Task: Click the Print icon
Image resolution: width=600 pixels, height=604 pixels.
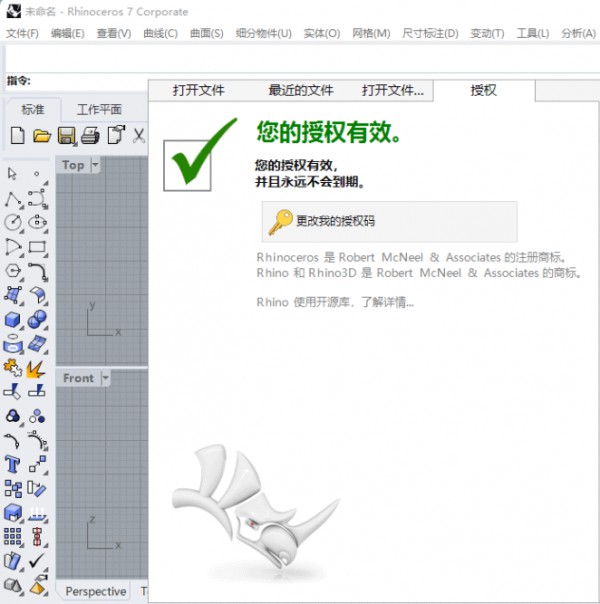Action: coord(91,136)
